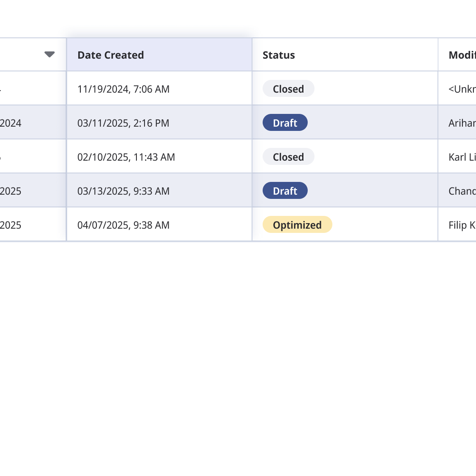Select the date 04/07/2025, 9:38 AM
This screenshot has width=476, height=476.
[x=123, y=225]
